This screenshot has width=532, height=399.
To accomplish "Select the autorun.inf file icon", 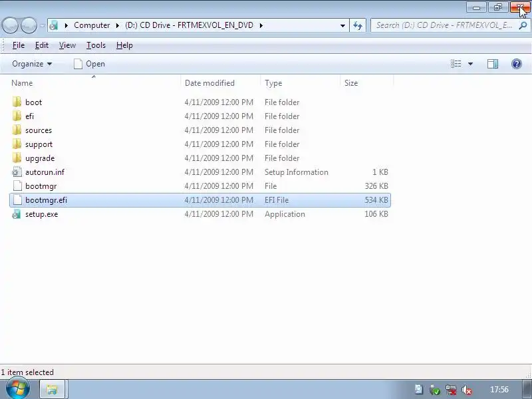I will pos(17,172).
